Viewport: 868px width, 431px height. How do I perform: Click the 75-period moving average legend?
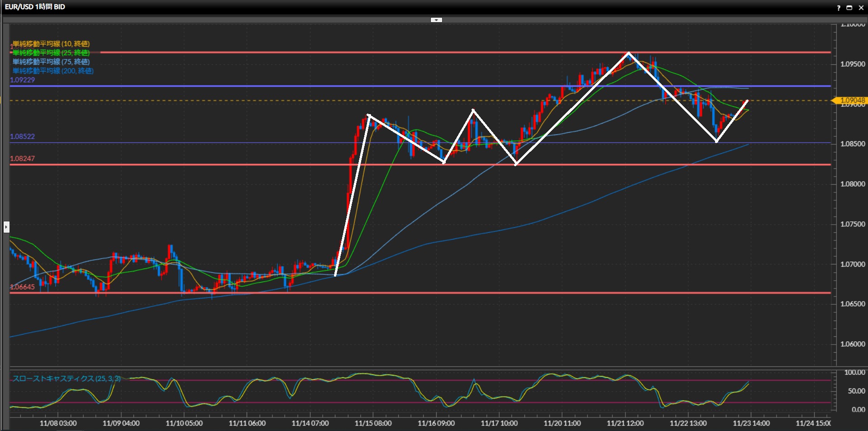[x=51, y=62]
